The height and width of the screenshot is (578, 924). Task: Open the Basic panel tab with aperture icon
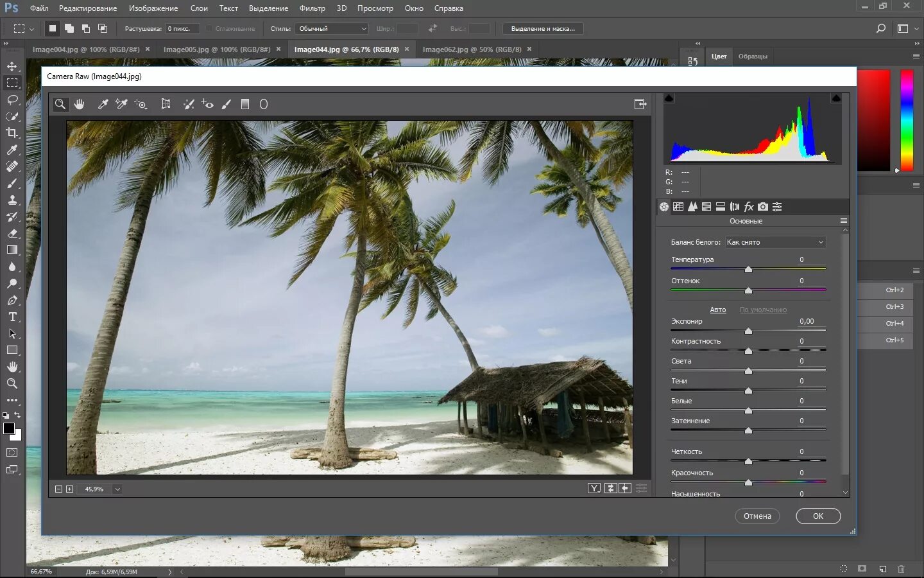[664, 207]
